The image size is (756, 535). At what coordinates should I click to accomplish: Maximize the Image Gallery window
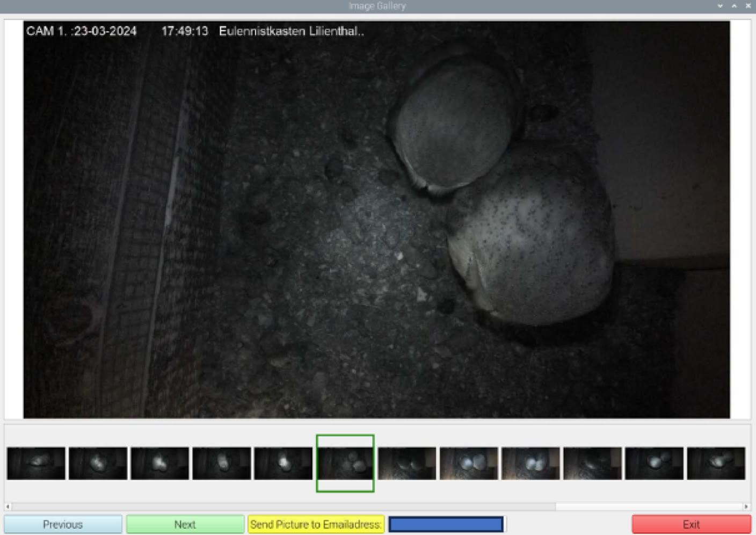(734, 6)
